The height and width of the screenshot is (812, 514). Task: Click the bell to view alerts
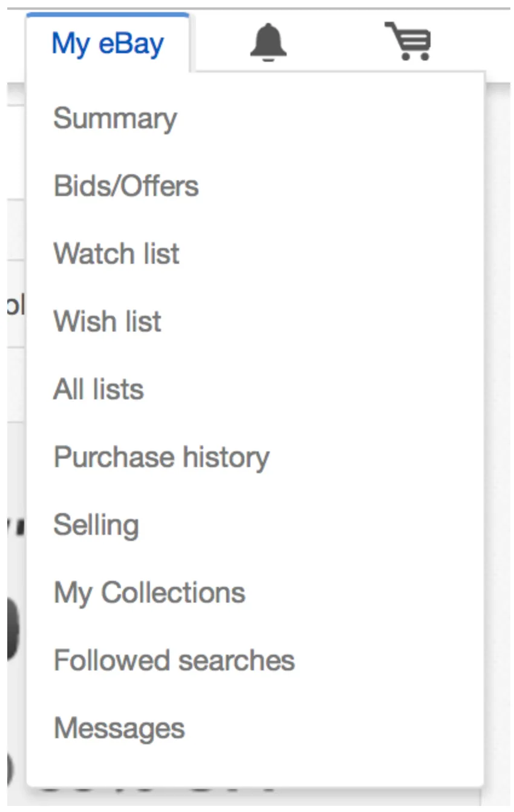(x=268, y=42)
